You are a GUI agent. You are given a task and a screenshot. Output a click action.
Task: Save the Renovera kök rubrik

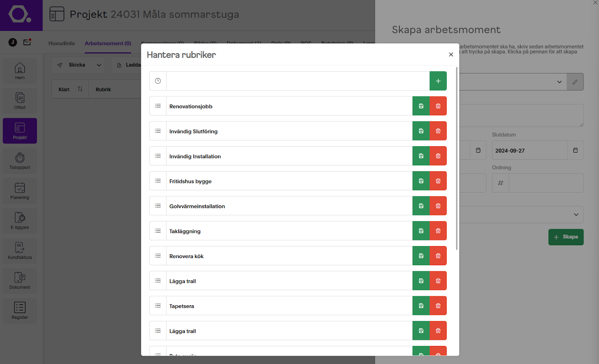coord(421,256)
